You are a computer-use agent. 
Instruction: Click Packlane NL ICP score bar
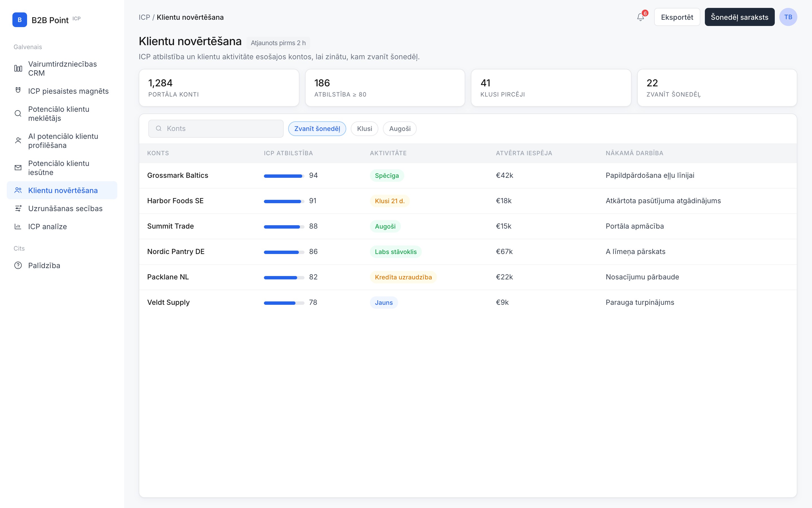pos(284,277)
